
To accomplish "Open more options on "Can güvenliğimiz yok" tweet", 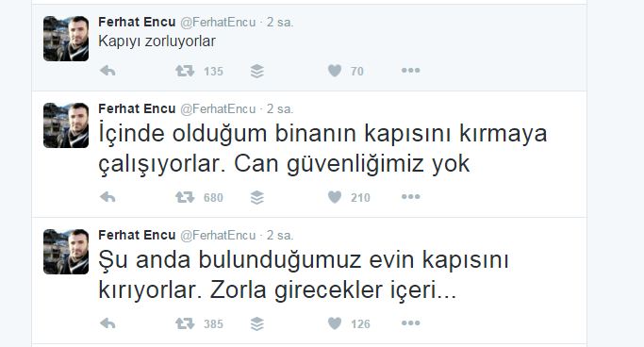I will tap(411, 197).
